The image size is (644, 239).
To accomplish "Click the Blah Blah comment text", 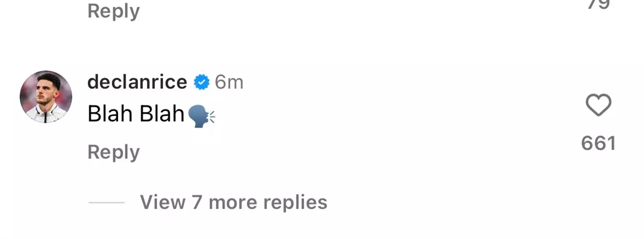I will (136, 115).
